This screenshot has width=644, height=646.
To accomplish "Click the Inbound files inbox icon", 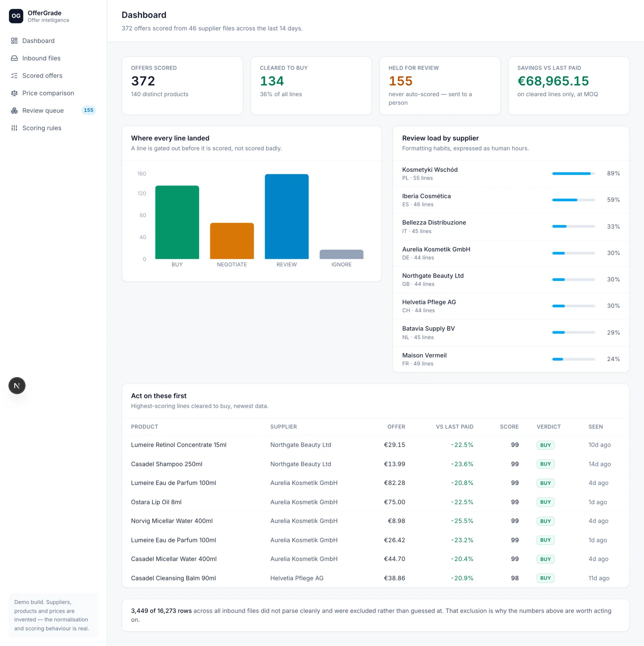I will pos(14,58).
